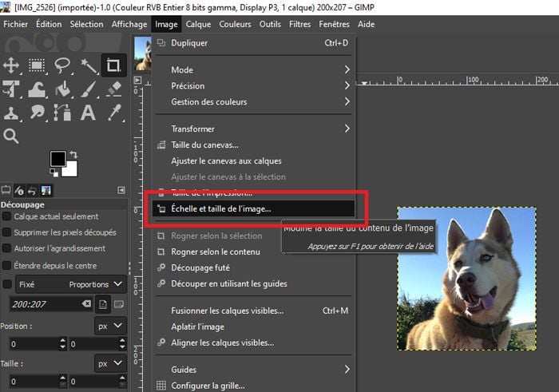Choose Rogner selon le contenu
The height and width of the screenshot is (392, 559).
[254, 252]
